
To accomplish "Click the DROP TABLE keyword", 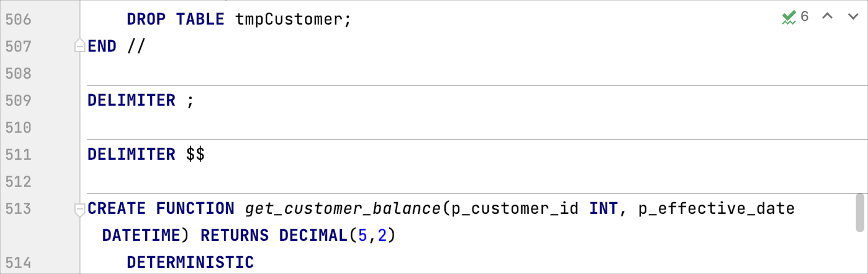I will [x=175, y=19].
